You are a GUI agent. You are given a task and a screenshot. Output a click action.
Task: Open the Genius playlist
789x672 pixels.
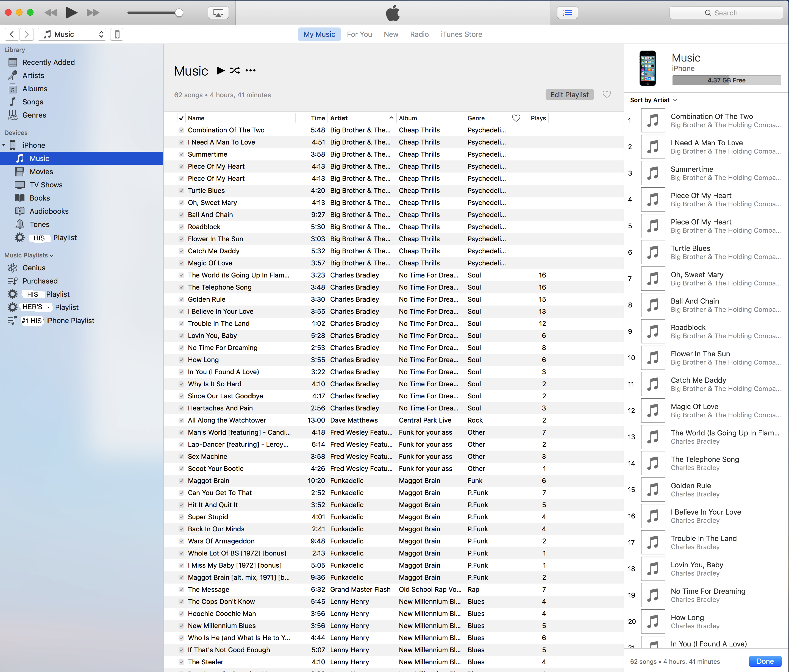(x=34, y=268)
